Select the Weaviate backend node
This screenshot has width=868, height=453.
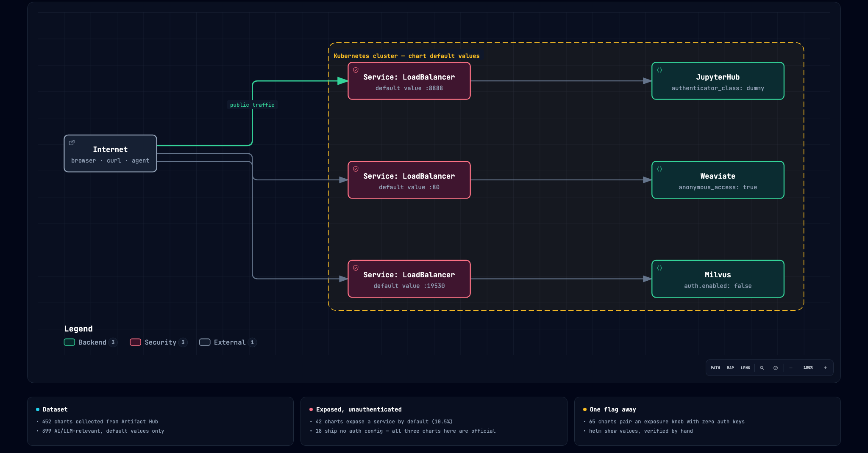coord(718,180)
